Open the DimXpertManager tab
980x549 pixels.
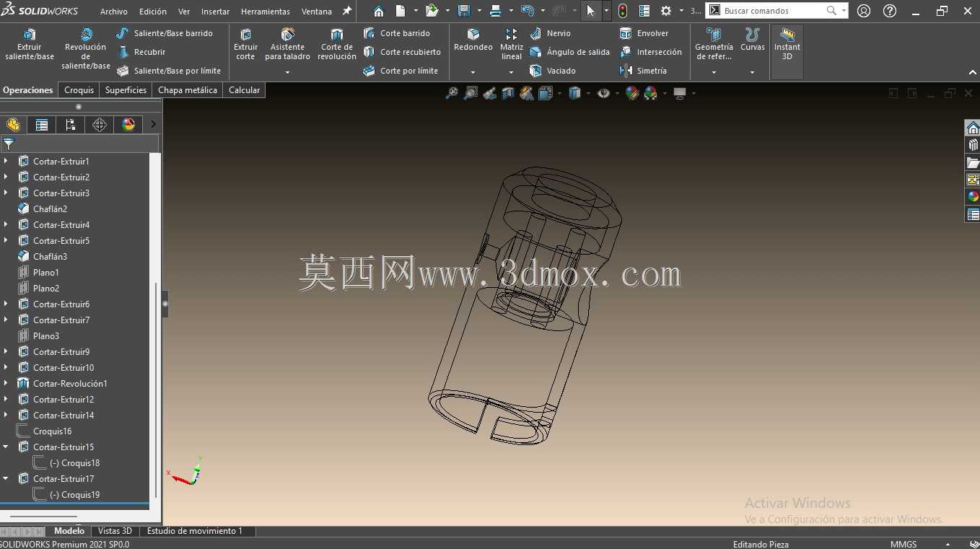tap(100, 125)
